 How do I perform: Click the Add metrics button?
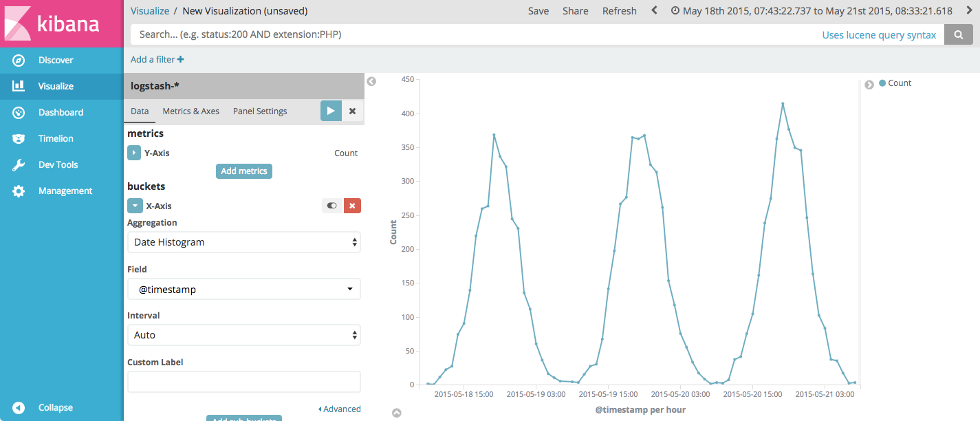click(243, 171)
